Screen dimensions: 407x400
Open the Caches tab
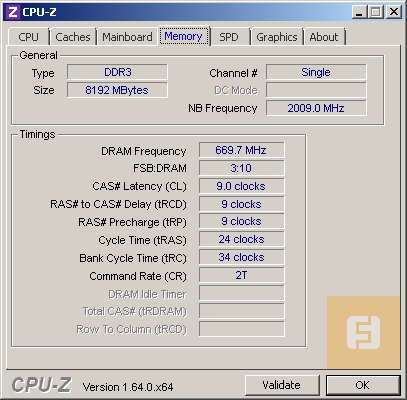point(73,37)
